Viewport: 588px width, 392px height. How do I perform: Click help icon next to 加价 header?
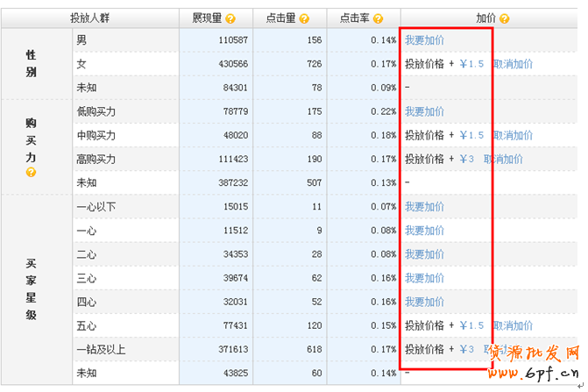tap(505, 18)
